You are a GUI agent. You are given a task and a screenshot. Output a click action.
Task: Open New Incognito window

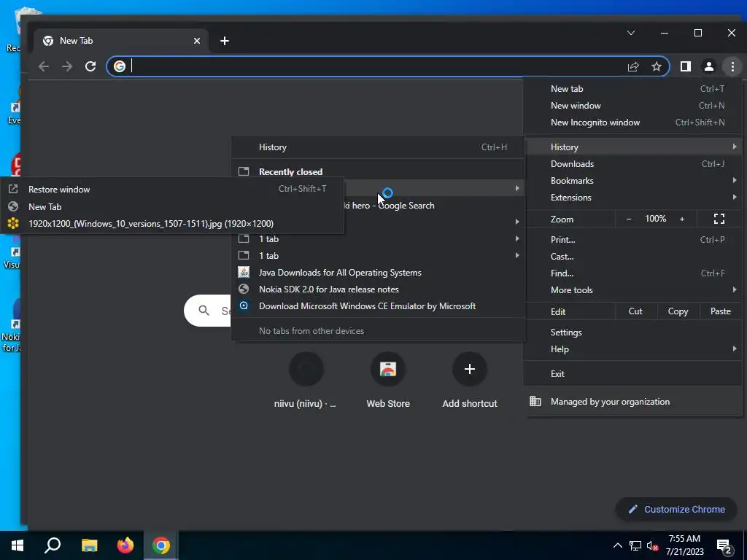632,122
